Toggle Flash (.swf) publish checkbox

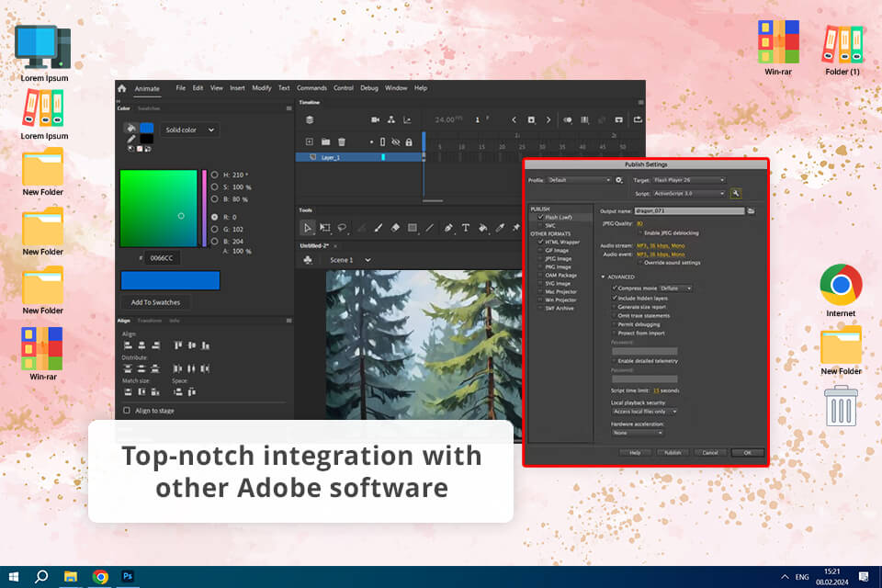point(540,217)
